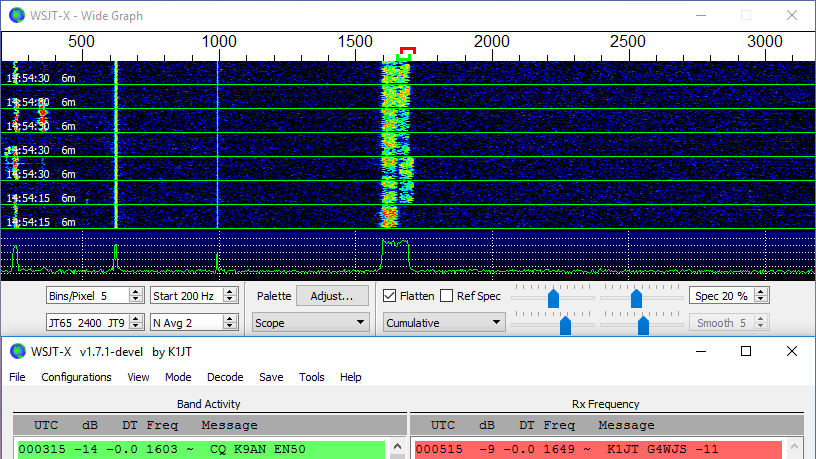Increase JT65 2400 JT9 value with up arrow
The height and width of the screenshot is (459, 816).
(x=136, y=319)
